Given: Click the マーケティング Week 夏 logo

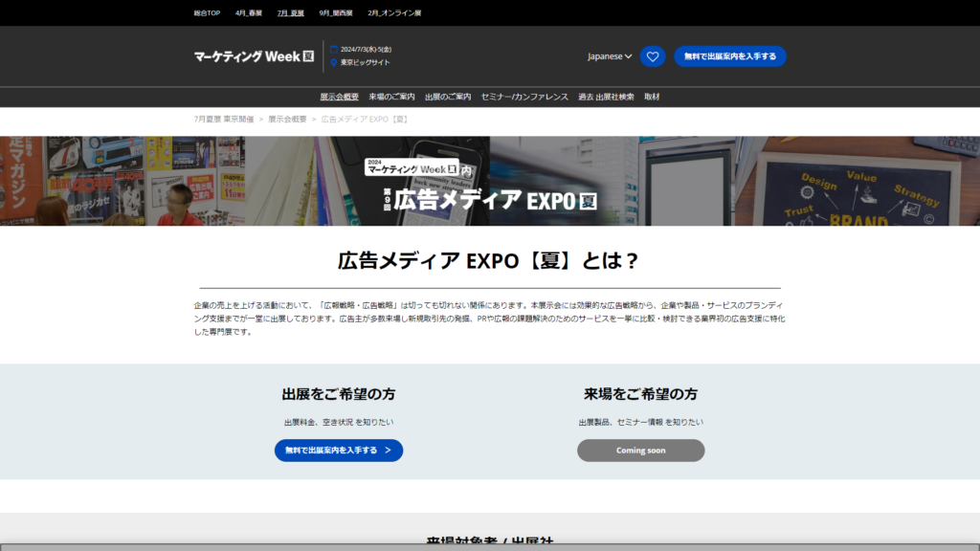Looking at the screenshot, I should tap(254, 56).
